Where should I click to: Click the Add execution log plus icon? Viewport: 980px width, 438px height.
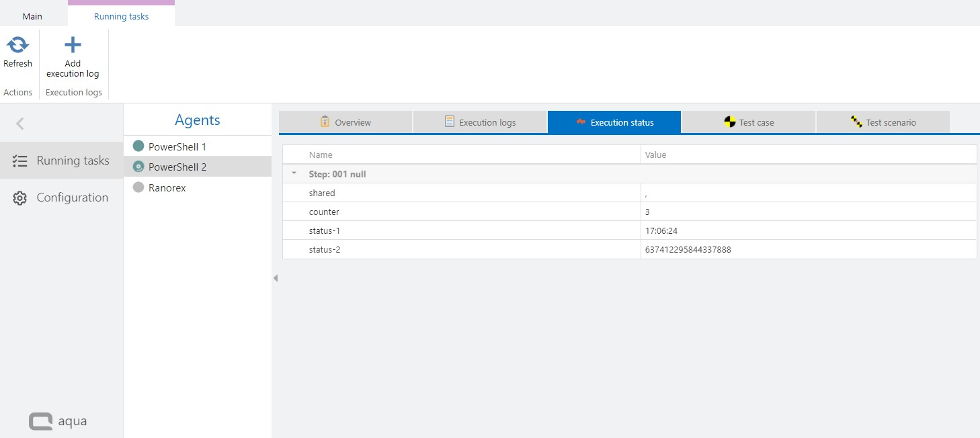tap(73, 46)
